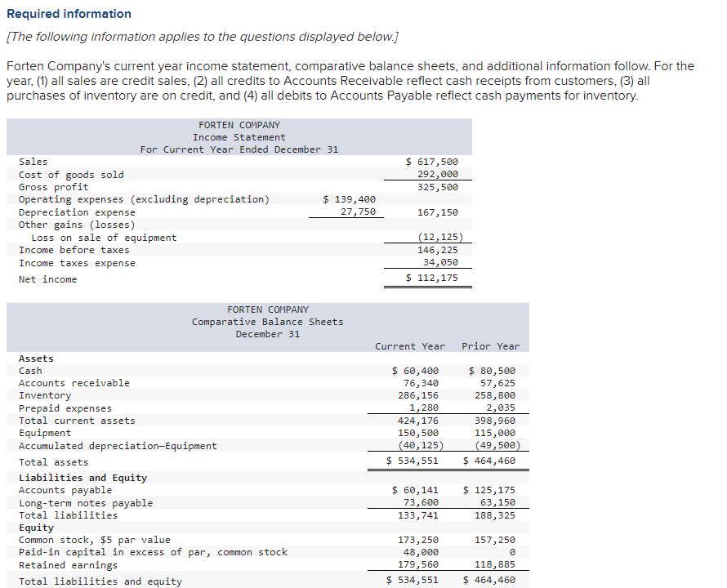Click the Prior Year column header
Viewport: 727px width, 588px height.
(491, 346)
